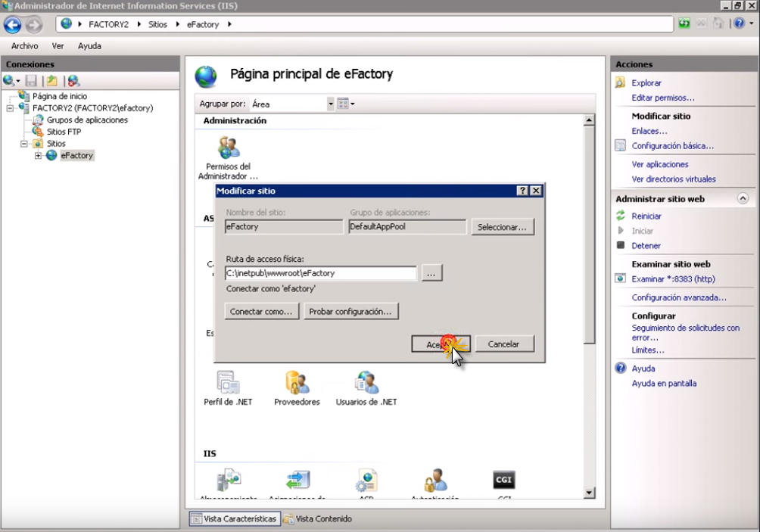
Task: Open the Ver menu
Action: [58, 46]
